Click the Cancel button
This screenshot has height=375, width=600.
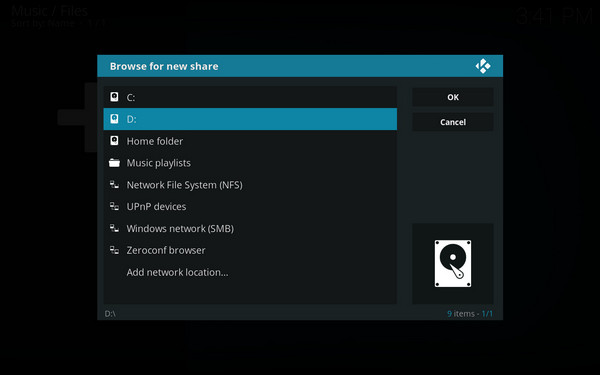[453, 122]
